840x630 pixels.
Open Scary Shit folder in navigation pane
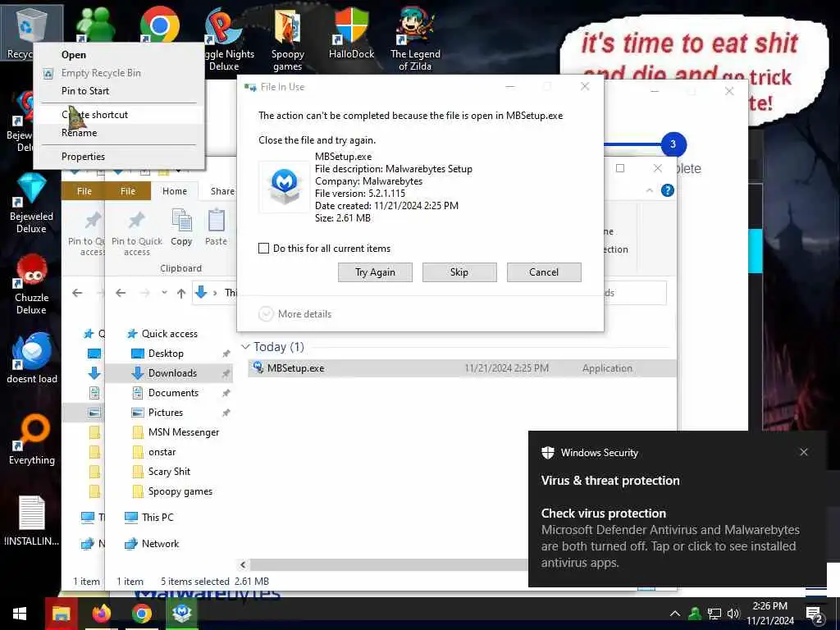click(x=169, y=472)
